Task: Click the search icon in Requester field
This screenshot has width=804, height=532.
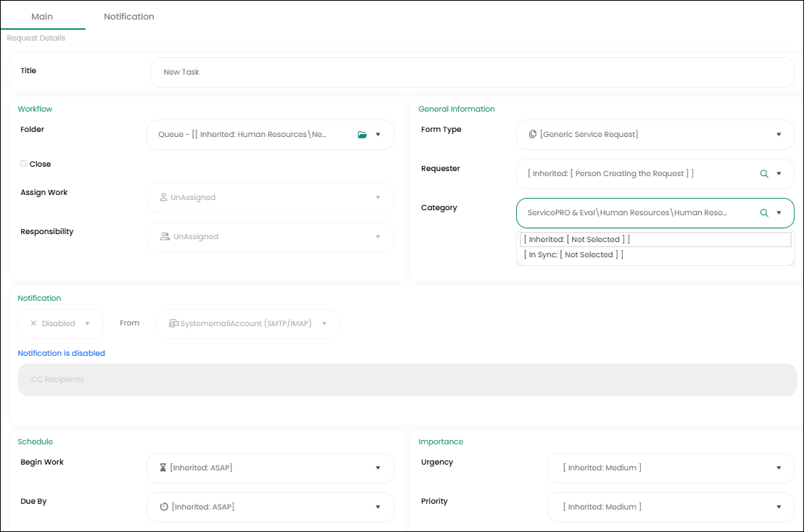Action: (763, 174)
